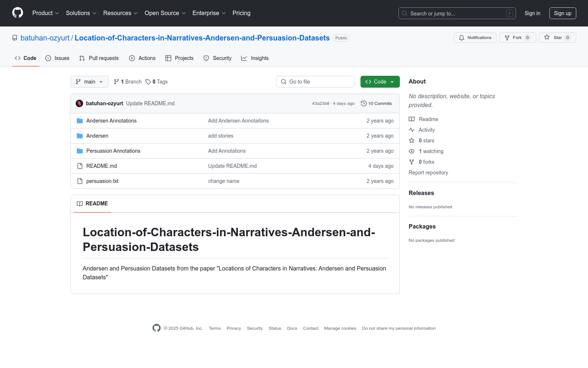
Task: Open the Packages heading link
Action: tap(422, 227)
